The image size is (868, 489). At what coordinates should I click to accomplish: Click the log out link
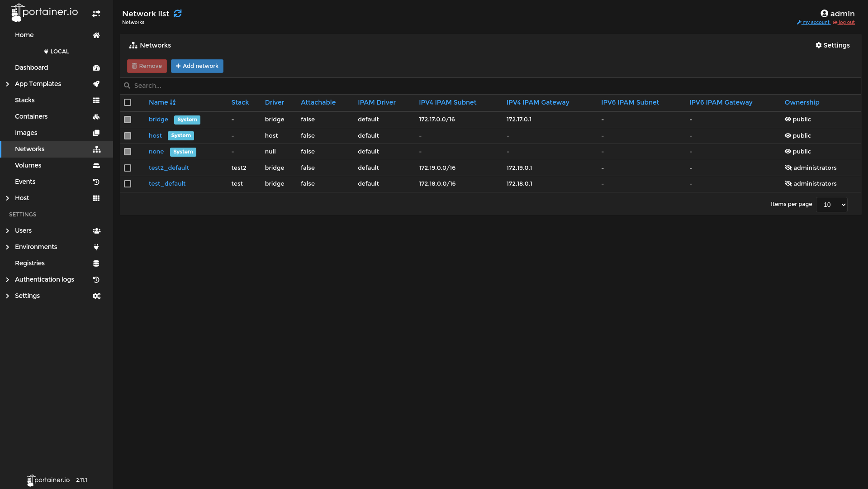[x=844, y=23]
